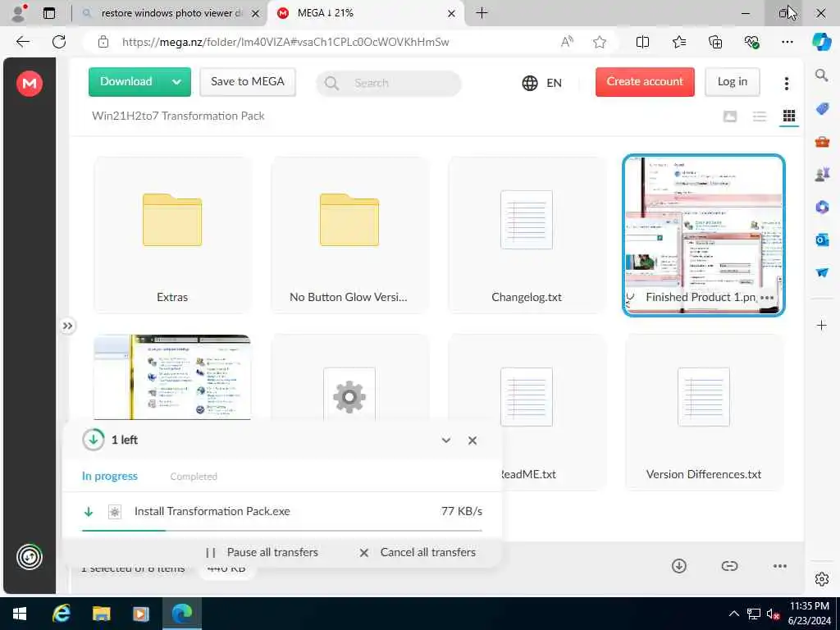This screenshot has height=630, width=840.
Task: Click the Read aloud icon
Action: point(567,42)
